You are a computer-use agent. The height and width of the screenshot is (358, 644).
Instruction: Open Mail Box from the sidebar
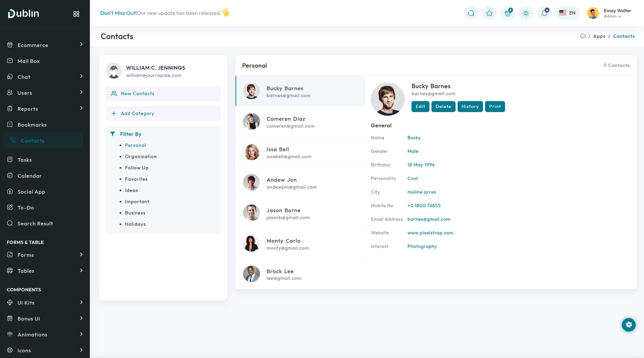(28, 61)
